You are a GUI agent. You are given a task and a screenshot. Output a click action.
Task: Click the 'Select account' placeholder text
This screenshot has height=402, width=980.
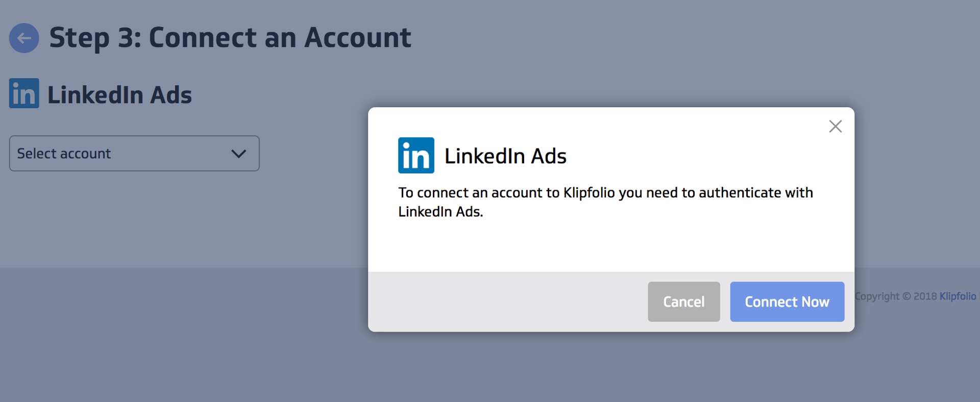coord(64,153)
